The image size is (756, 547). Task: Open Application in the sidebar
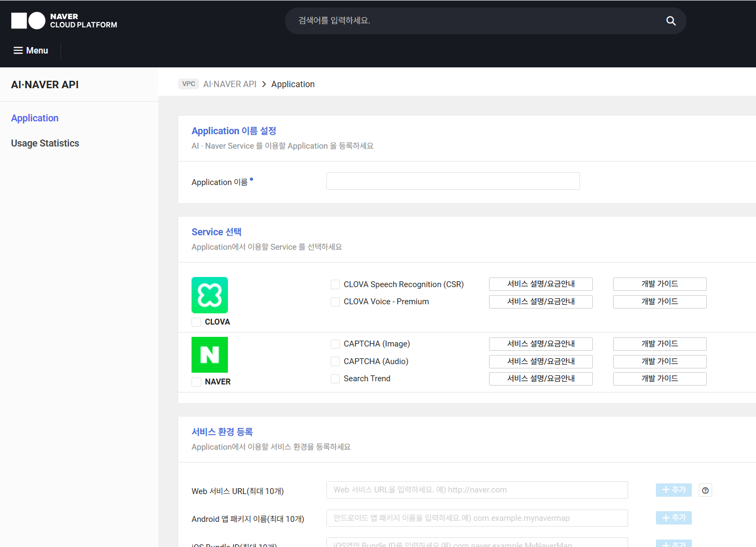pyautogui.click(x=35, y=118)
